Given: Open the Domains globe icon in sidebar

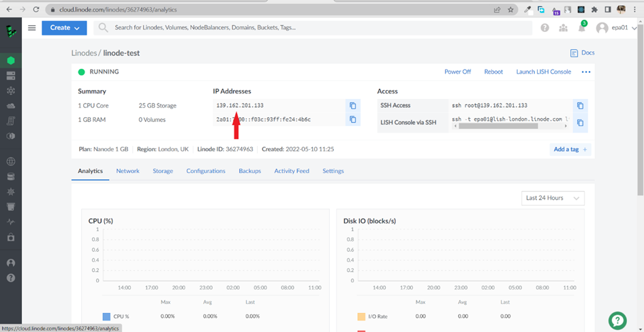Looking at the screenshot, I should pyautogui.click(x=11, y=162).
